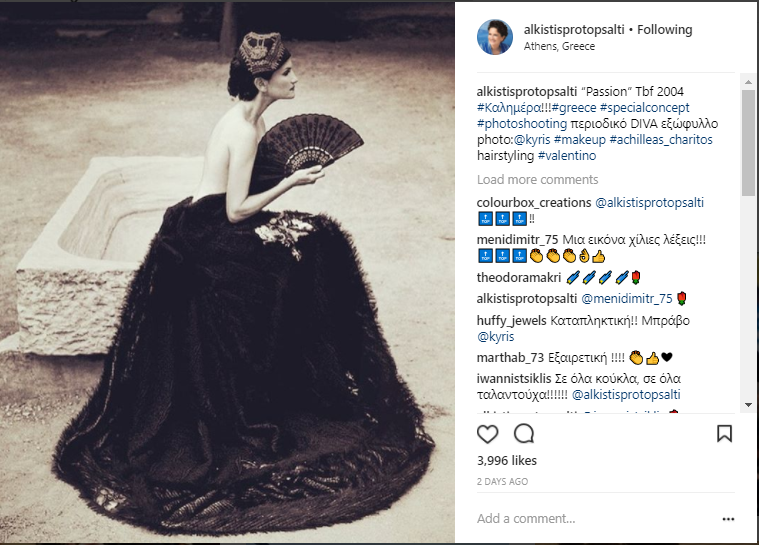Toggle the Following status

tap(665, 30)
